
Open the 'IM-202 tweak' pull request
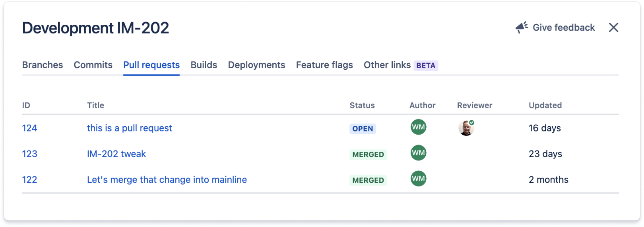116,154
